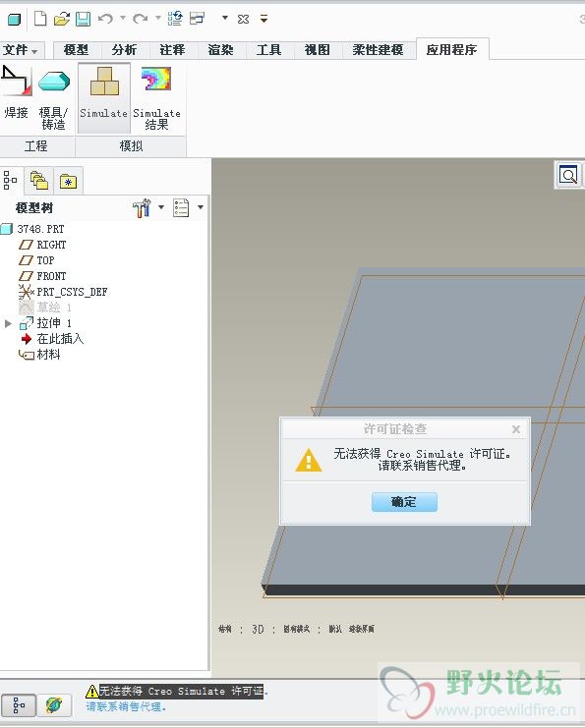Screen dimensions: 585x728
Task: Launch the Simulate application
Action: [x=103, y=98]
